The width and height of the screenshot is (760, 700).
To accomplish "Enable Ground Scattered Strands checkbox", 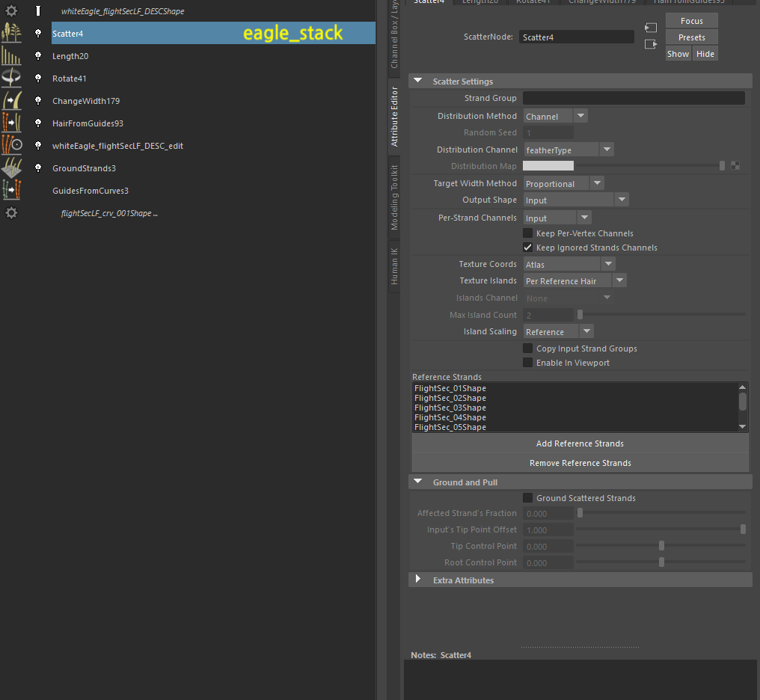I will [x=528, y=498].
